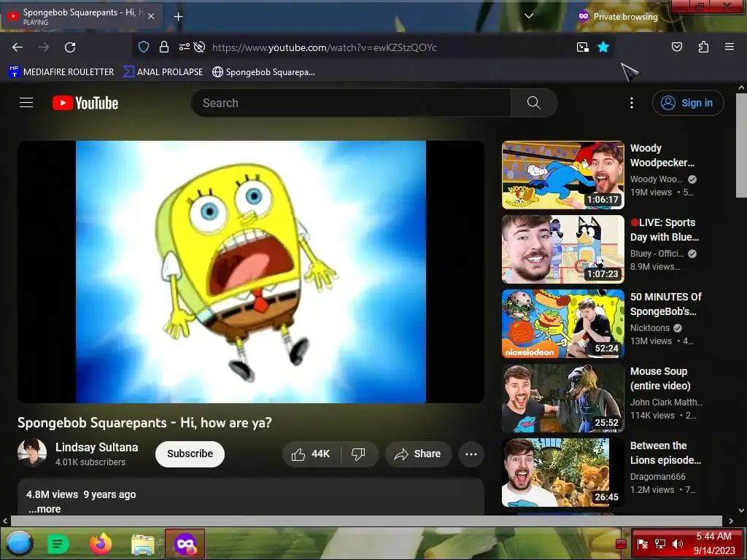
Task: Open YouTube settings three-dot menu
Action: pos(632,103)
